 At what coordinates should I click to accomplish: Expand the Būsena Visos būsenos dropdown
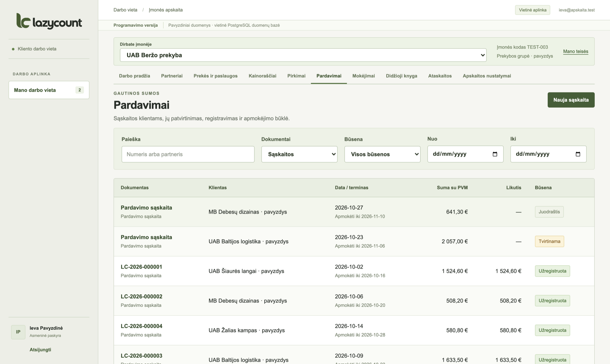382,154
